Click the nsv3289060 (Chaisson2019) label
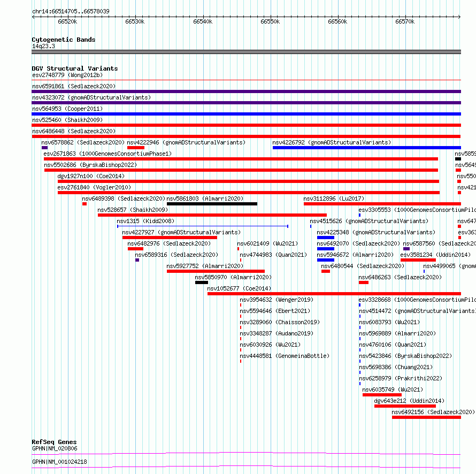Image resolution: width=476 pixels, height=474 pixels. point(280,322)
